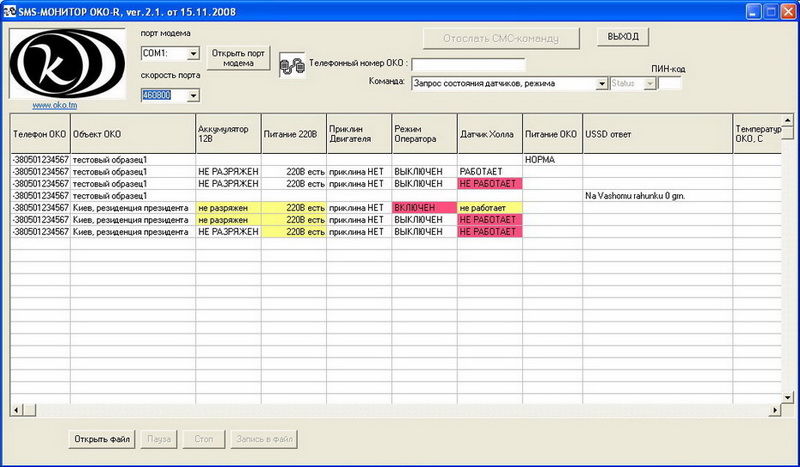
Task: Open the port speed 460800 dropdown
Action: [194, 95]
